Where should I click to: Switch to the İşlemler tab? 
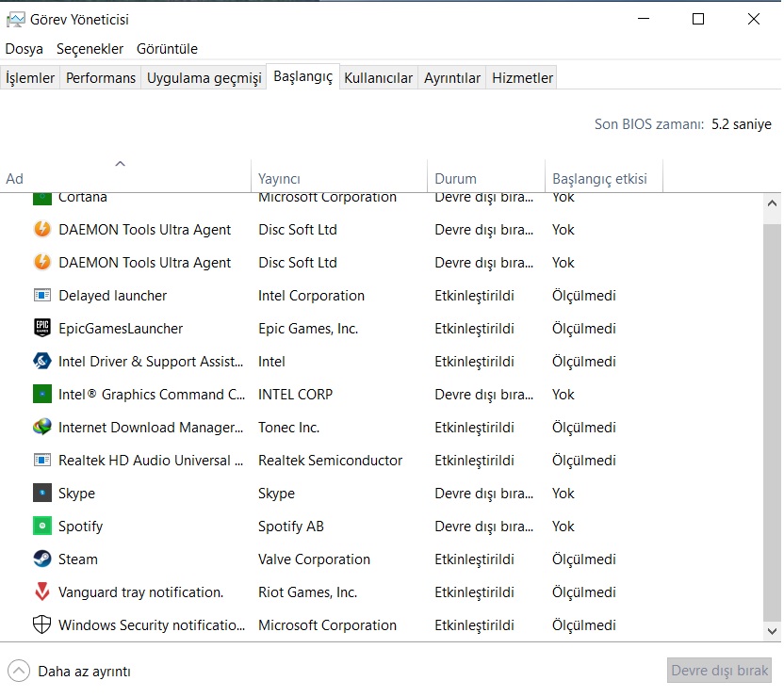coord(30,78)
